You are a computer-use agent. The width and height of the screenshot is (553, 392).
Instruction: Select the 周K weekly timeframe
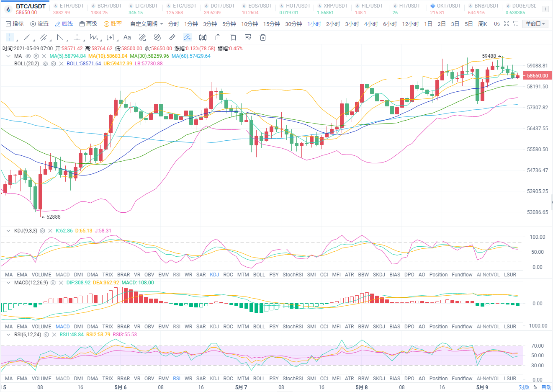[x=483, y=24]
